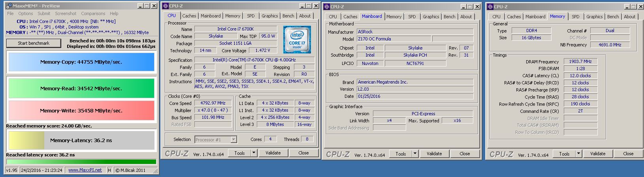Select Graphics tab in Mainboard window
The width and height of the screenshot is (644, 177).
tap(431, 17)
